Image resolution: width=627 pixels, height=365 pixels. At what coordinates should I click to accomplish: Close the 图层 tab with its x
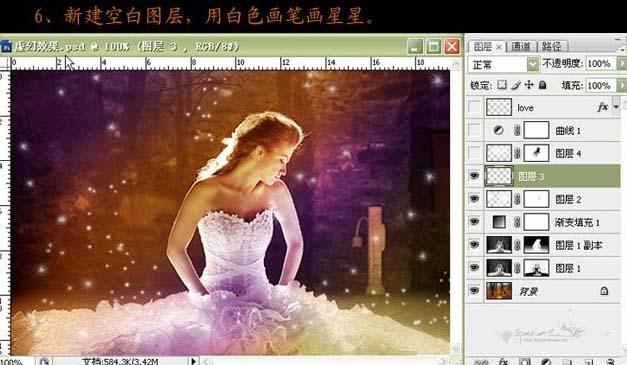click(499, 47)
